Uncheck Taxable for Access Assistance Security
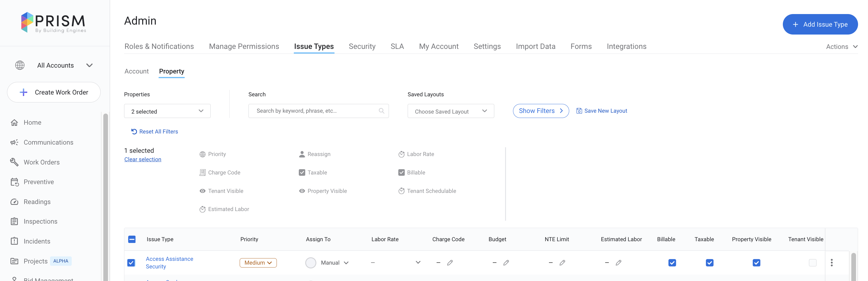The image size is (868, 281). (709, 263)
